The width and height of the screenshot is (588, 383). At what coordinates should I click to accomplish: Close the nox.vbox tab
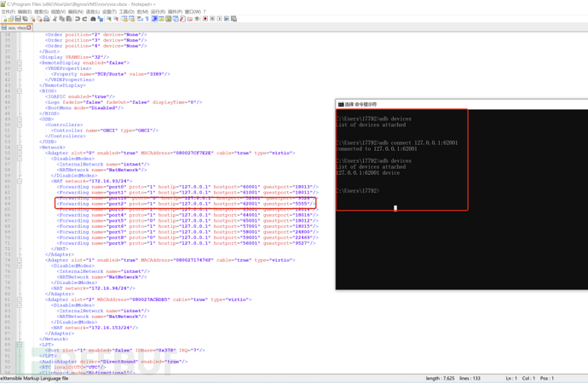[29, 27]
